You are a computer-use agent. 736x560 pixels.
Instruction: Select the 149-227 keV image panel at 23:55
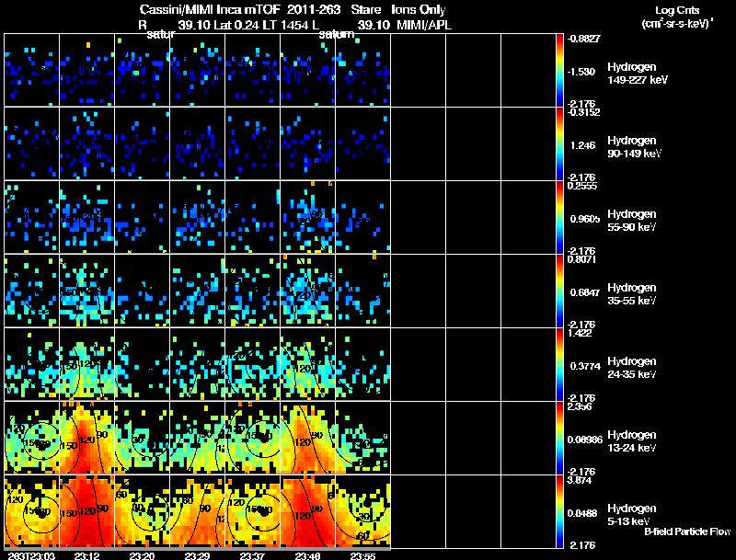[362, 70]
